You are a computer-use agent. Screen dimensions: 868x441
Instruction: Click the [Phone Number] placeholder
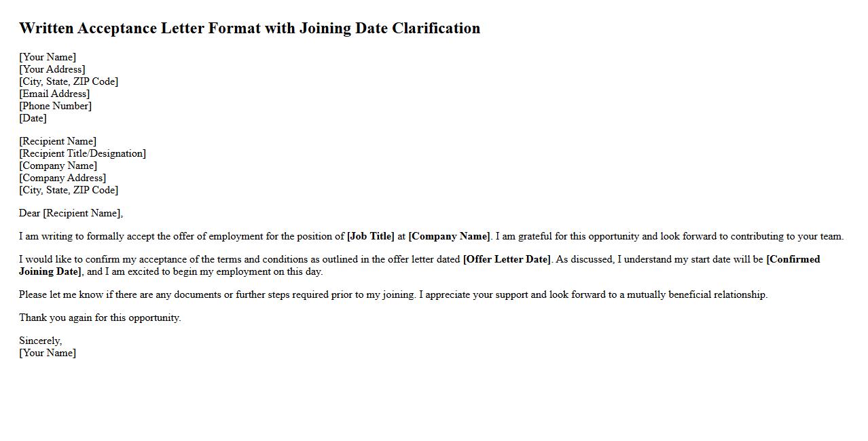click(x=55, y=106)
